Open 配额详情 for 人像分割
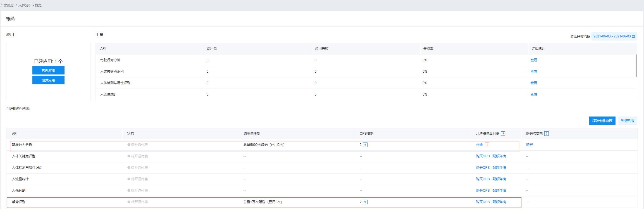This screenshot has height=209, width=644. click(x=499, y=191)
